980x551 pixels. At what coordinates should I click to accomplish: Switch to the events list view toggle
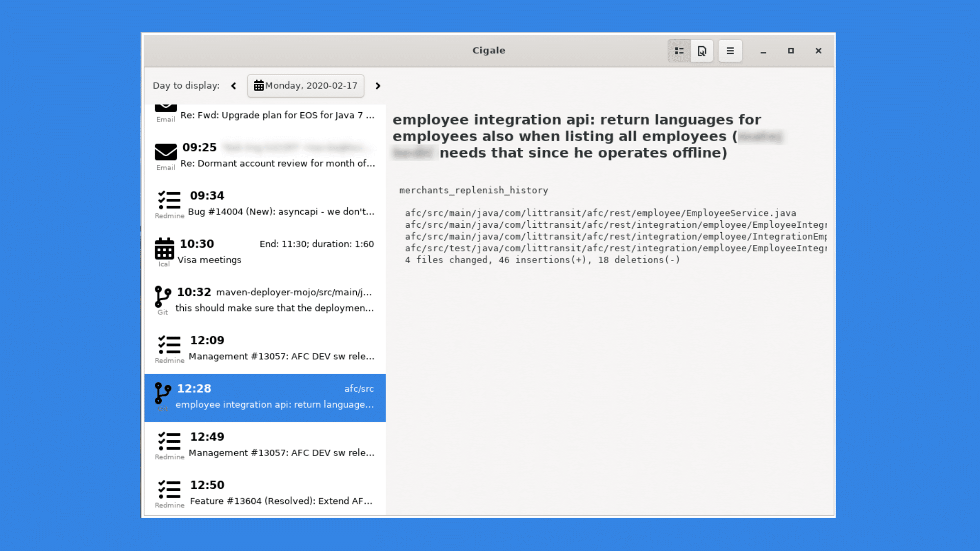coord(679,51)
